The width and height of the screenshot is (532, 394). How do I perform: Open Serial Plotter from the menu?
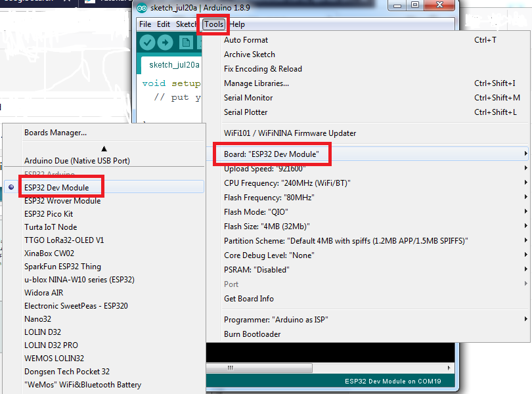(374, 112)
